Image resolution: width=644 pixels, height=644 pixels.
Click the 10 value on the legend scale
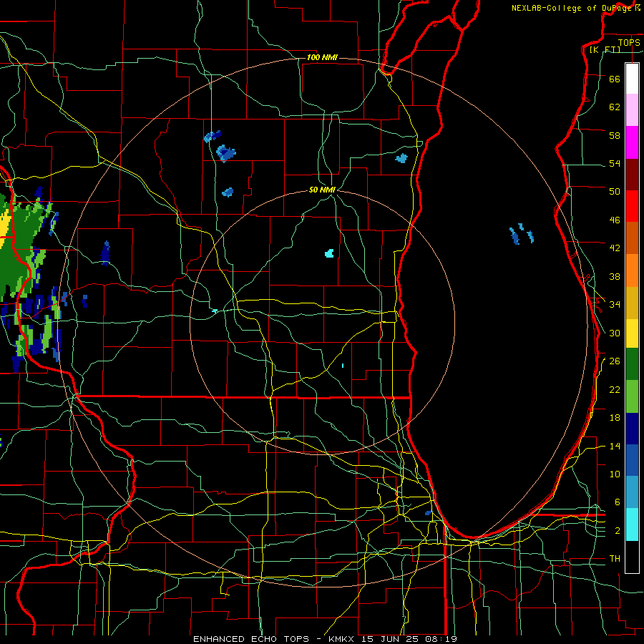pos(615,474)
